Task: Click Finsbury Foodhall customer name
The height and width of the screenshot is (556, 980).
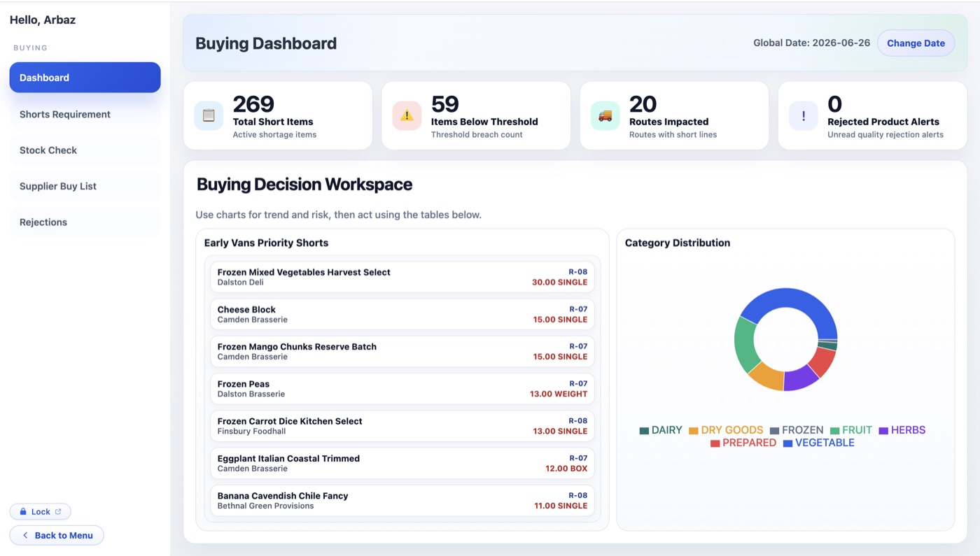Action: (252, 432)
